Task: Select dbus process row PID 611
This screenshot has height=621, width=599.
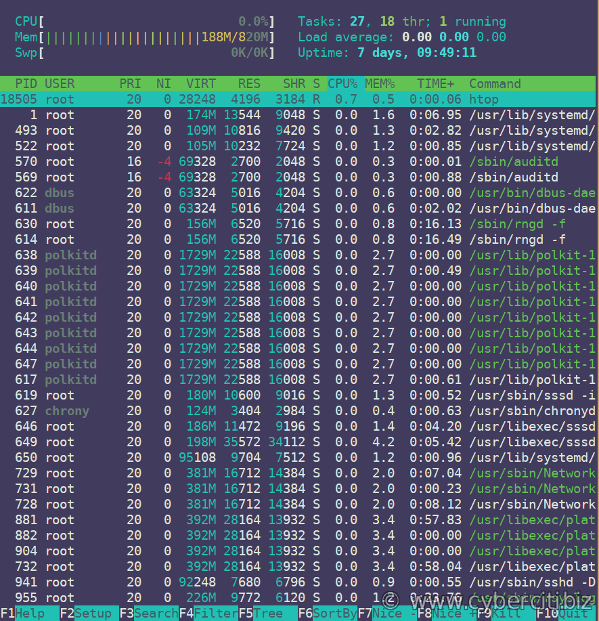Action: 298,208
